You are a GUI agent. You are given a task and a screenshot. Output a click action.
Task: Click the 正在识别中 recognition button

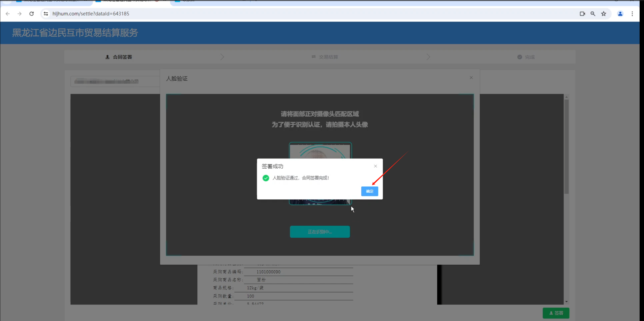click(x=320, y=232)
